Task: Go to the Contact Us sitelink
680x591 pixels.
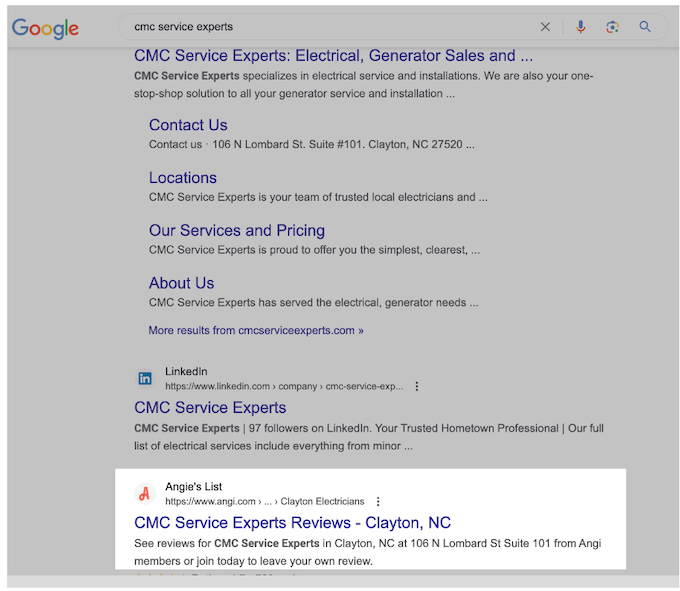Action: pyautogui.click(x=188, y=125)
